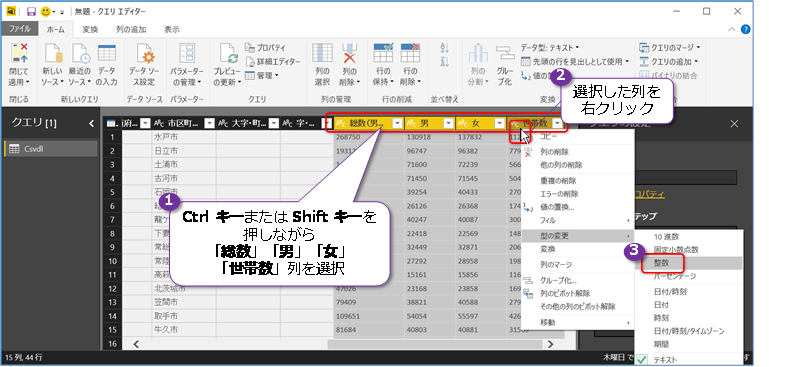Open the filter dropdown of the 総数 column
Image resolution: width=800 pixels, height=367 pixels.
pos(396,123)
